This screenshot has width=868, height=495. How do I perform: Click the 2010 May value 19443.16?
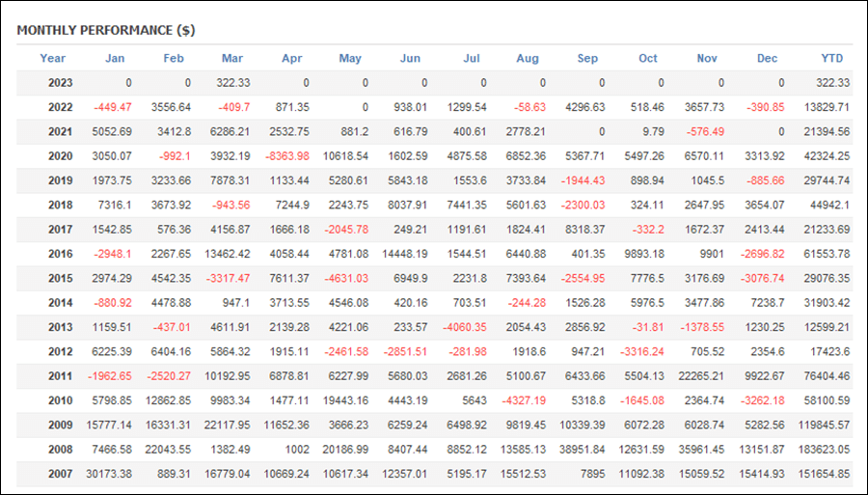[x=345, y=400]
